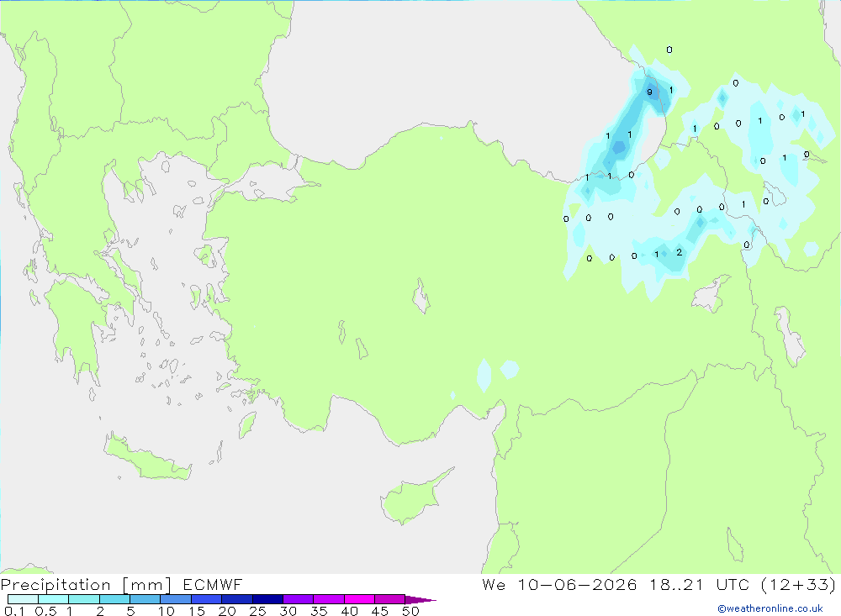
Task: Pick the 15–20 mm legend swatch
Action: coord(207,599)
